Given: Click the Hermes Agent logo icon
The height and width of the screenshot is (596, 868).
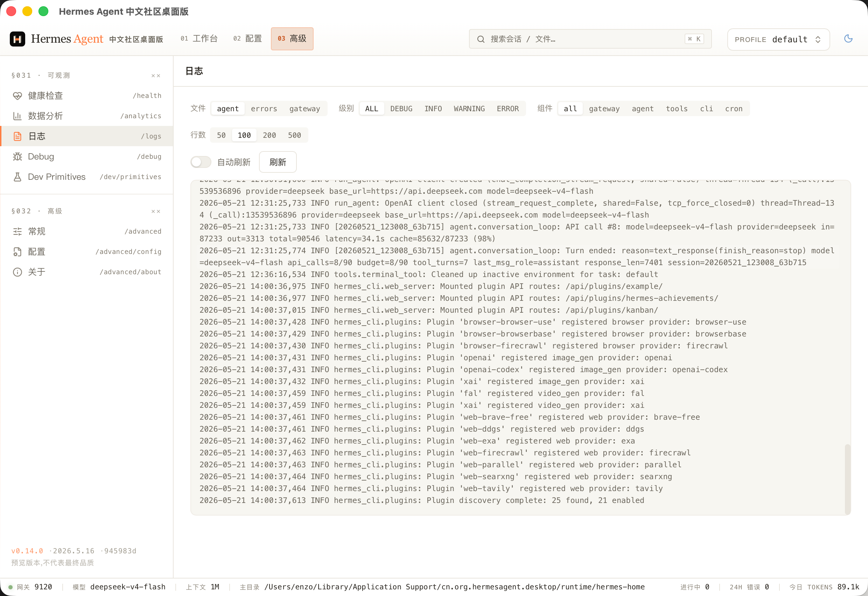Looking at the screenshot, I should (17, 39).
